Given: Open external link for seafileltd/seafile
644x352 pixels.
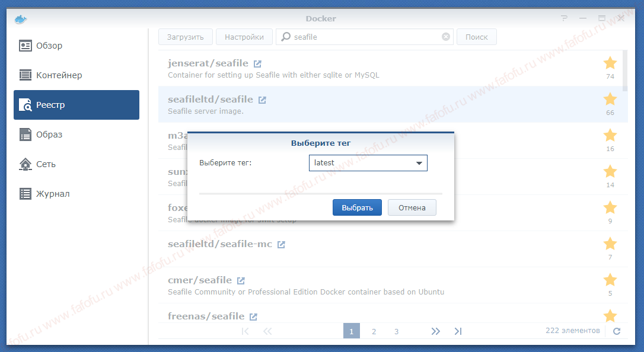Looking at the screenshot, I should tap(263, 100).
